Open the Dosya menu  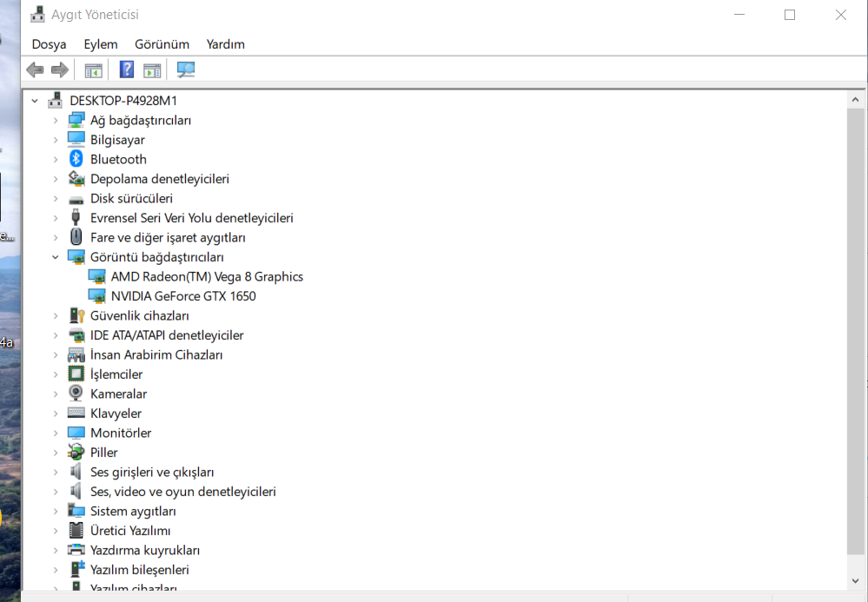coord(49,44)
